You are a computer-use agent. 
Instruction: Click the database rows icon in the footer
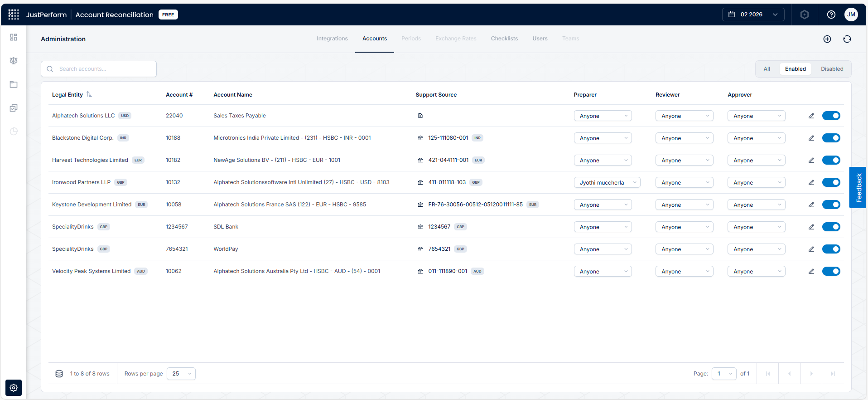59,374
